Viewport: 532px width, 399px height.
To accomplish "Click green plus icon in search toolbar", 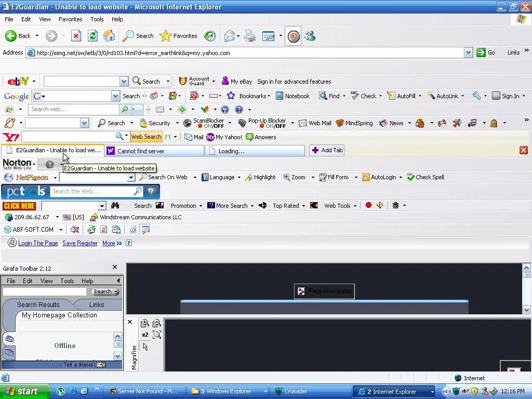I will (182, 109).
